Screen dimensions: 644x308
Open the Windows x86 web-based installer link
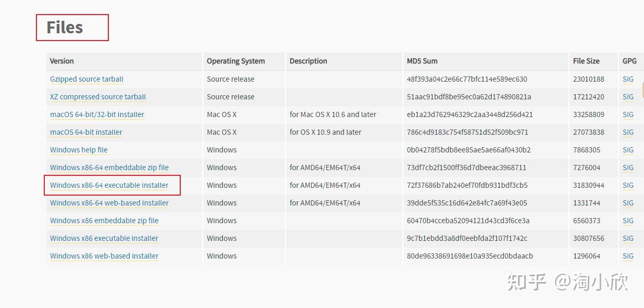click(104, 256)
